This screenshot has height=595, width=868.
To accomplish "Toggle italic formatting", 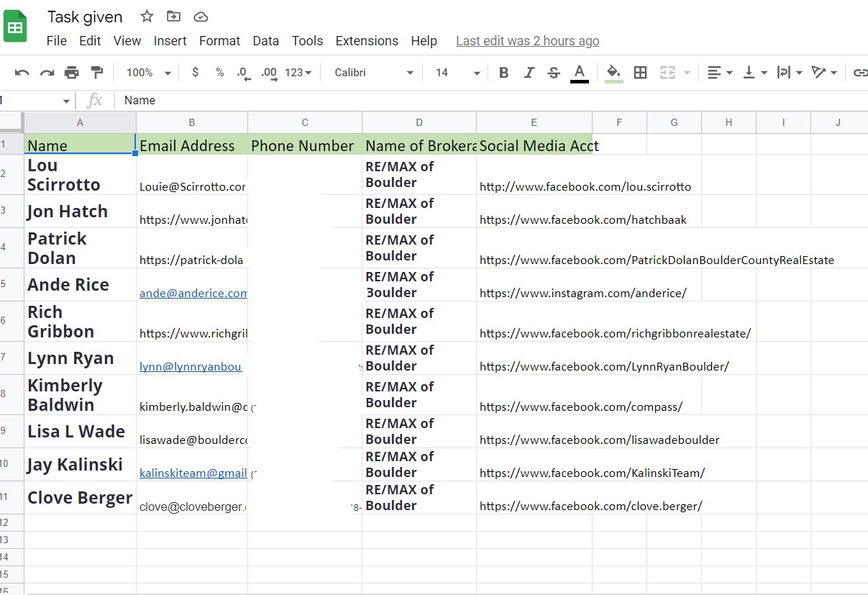I will [x=529, y=73].
